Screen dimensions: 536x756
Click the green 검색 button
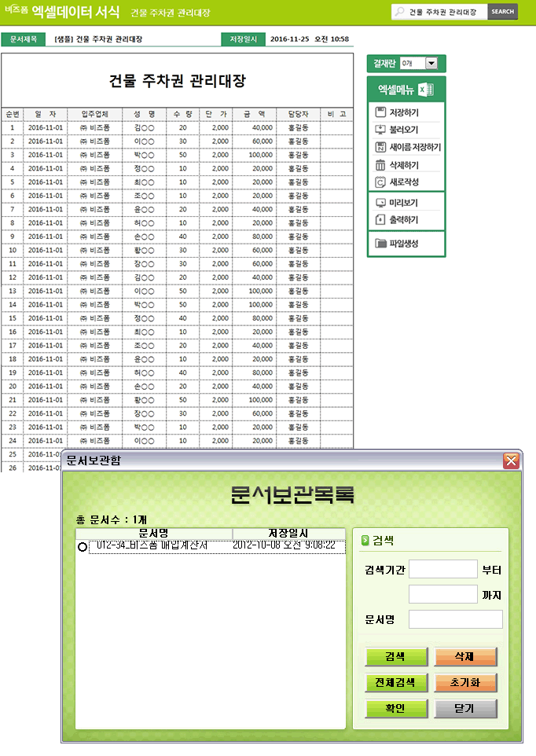[x=396, y=657]
